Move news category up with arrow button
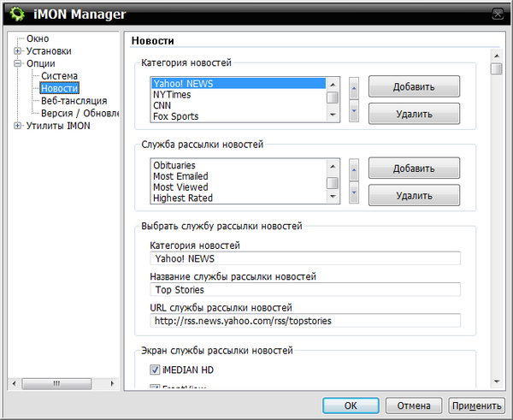Image resolution: width=513 pixels, height=420 pixels. coord(354,88)
